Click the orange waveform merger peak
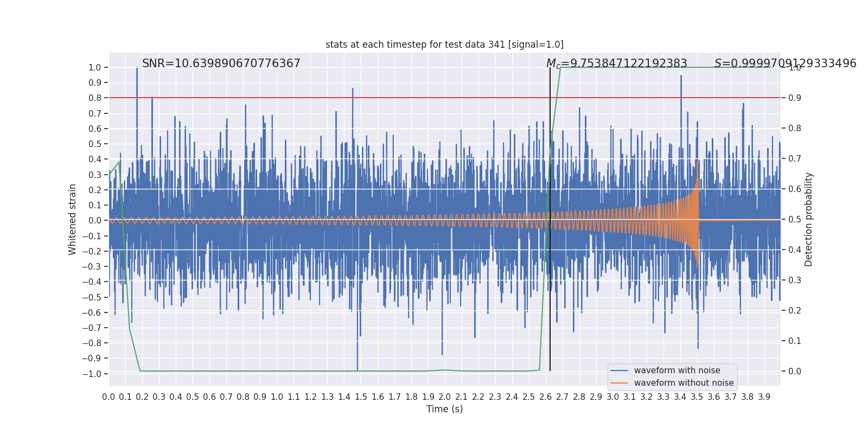Viewport: 868px width, 434px height. point(698,163)
